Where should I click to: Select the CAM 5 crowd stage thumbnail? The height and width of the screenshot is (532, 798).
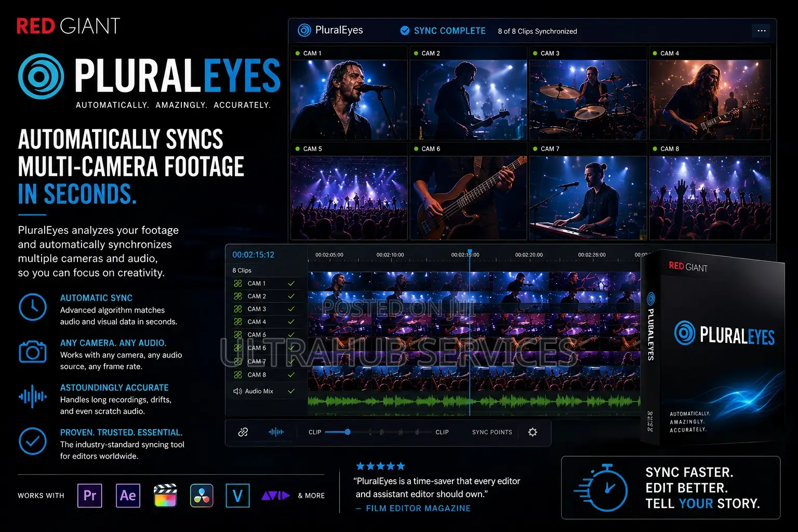pos(349,197)
